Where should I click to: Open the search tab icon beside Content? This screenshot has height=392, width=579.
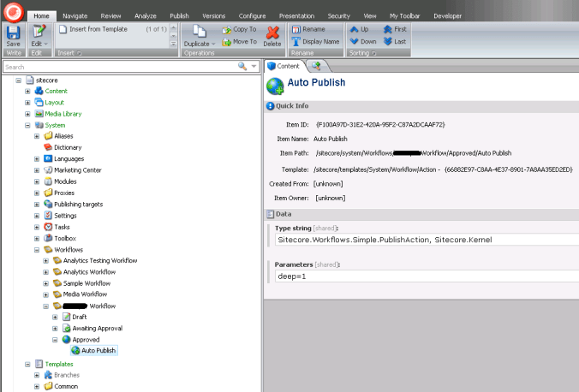(x=316, y=66)
